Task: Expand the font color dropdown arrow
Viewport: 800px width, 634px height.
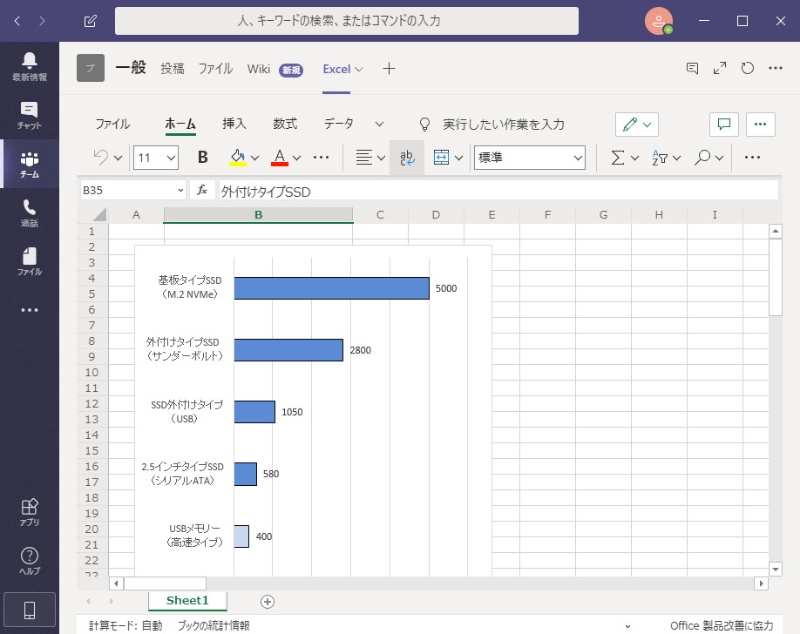Action: 299,157
